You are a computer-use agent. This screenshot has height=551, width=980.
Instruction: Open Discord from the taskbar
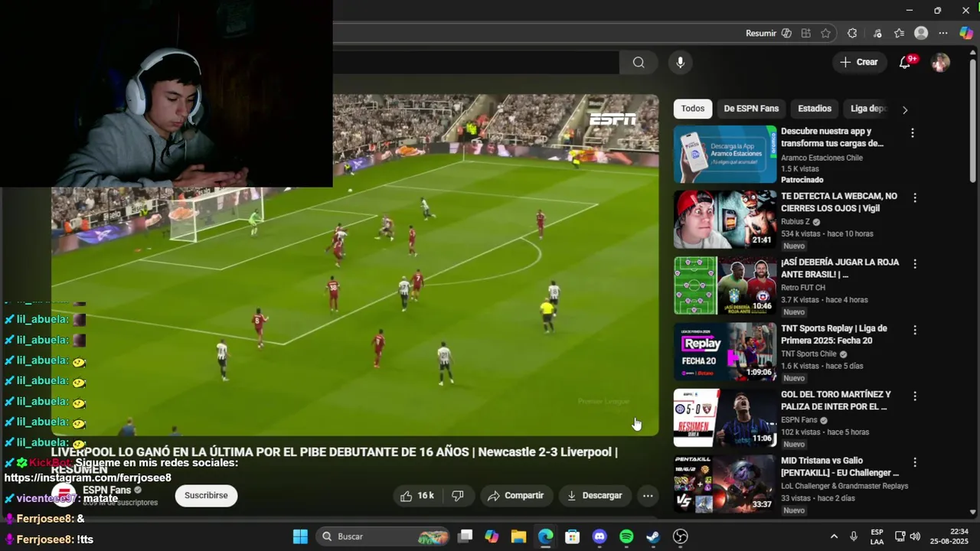599,536
